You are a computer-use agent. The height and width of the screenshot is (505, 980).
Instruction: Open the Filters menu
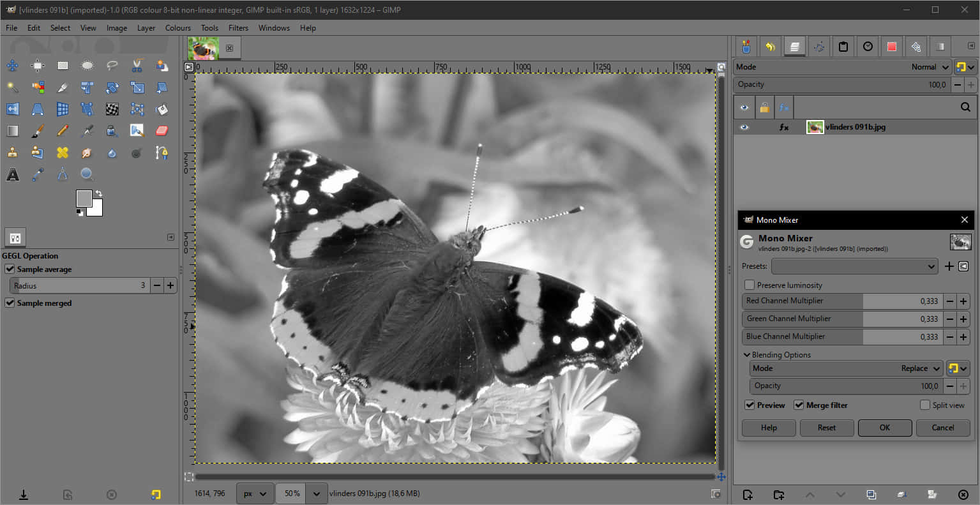238,28
